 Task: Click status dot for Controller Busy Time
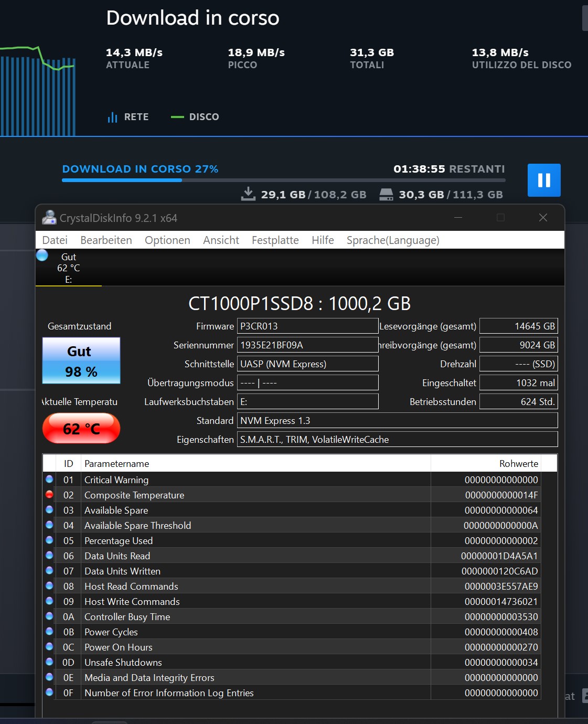coord(49,616)
